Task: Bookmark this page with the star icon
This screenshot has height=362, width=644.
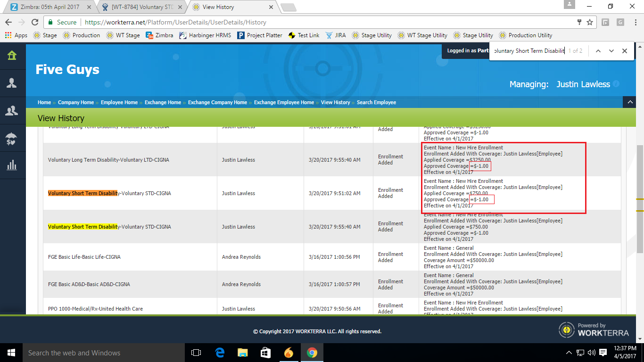Action: tap(590, 22)
